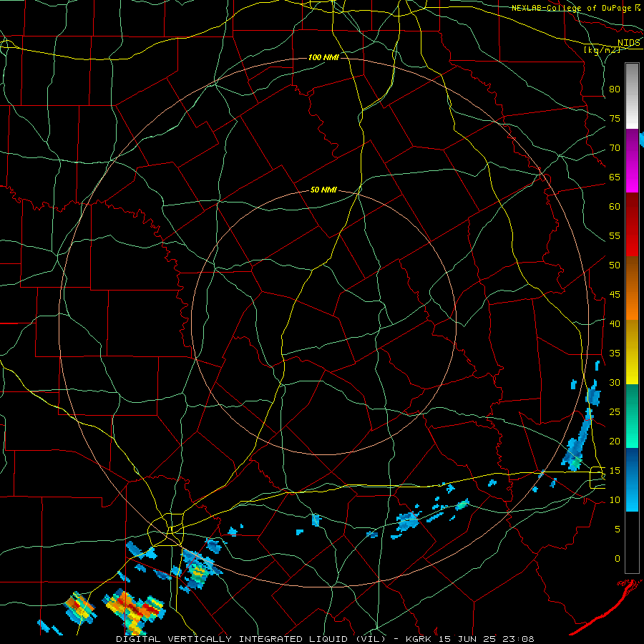Screen dimensions: 644x644
Task: Pick the blue segment of the VIL legend
Action: click(x=632, y=479)
